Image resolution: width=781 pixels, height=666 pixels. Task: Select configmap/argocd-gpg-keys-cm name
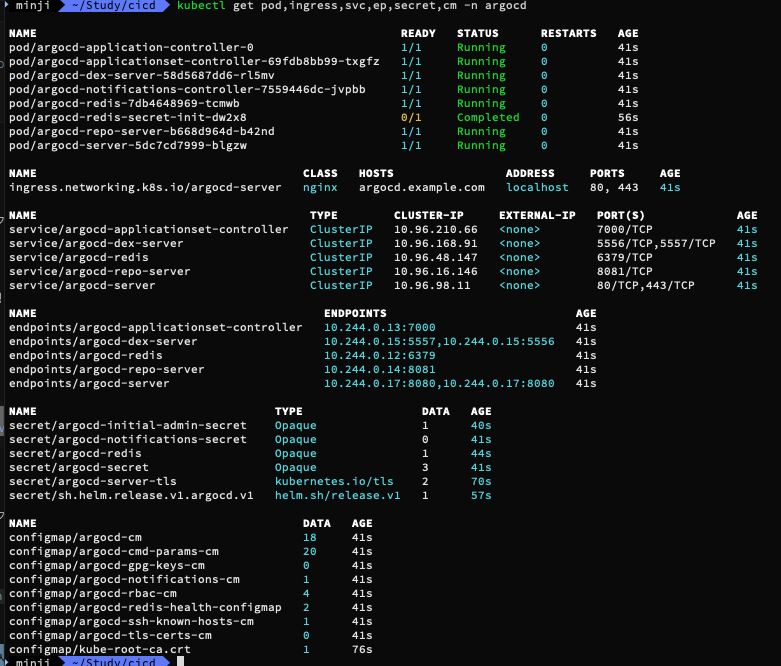click(x=107, y=565)
